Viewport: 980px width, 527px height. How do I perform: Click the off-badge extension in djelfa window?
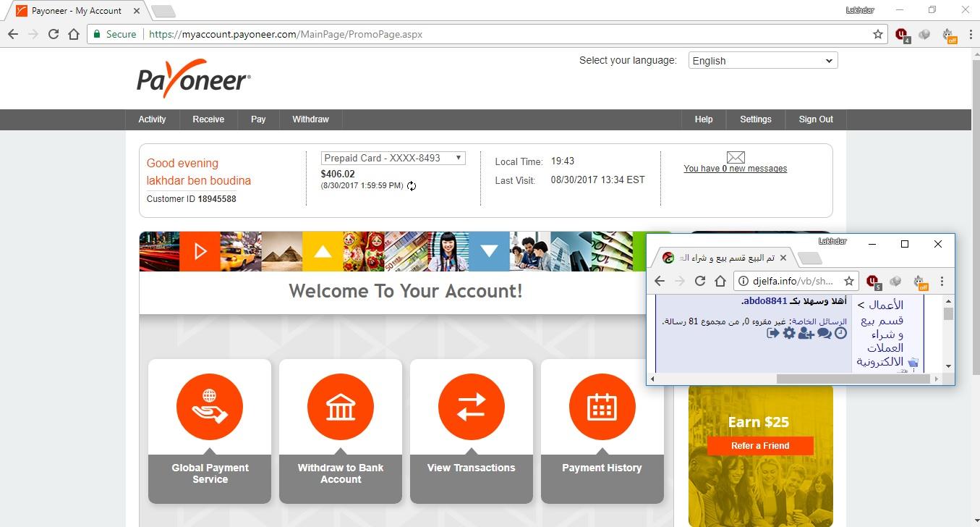919,281
